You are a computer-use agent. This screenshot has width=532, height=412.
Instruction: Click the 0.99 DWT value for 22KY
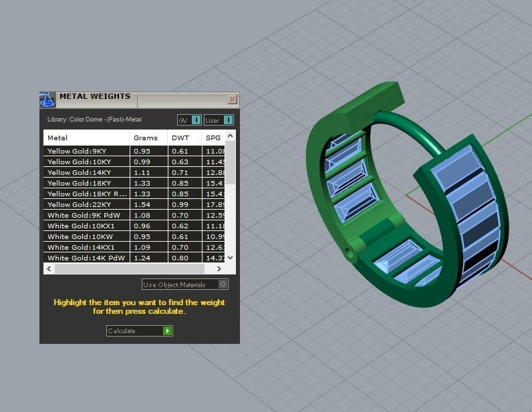pos(180,204)
